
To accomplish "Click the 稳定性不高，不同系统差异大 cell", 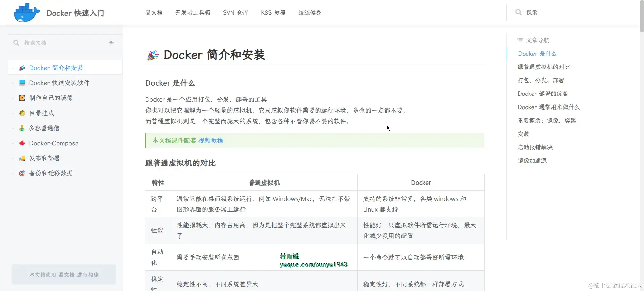I will 264,281.
